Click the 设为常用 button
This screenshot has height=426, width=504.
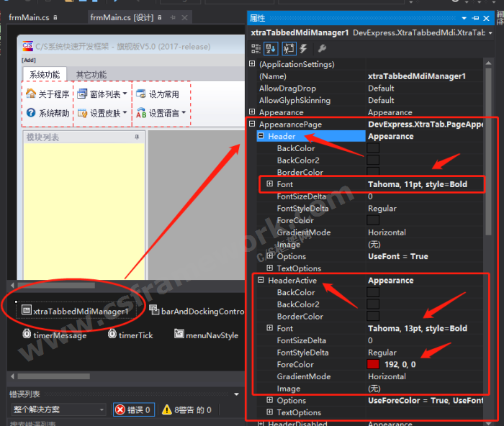coord(157,94)
